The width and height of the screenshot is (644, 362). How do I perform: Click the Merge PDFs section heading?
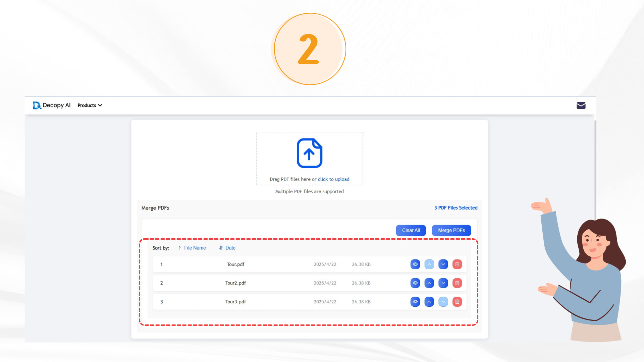coord(155,208)
